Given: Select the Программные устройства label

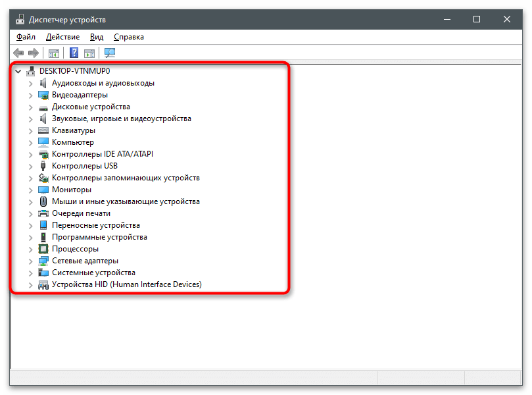Looking at the screenshot, I should pyautogui.click(x=99, y=237).
